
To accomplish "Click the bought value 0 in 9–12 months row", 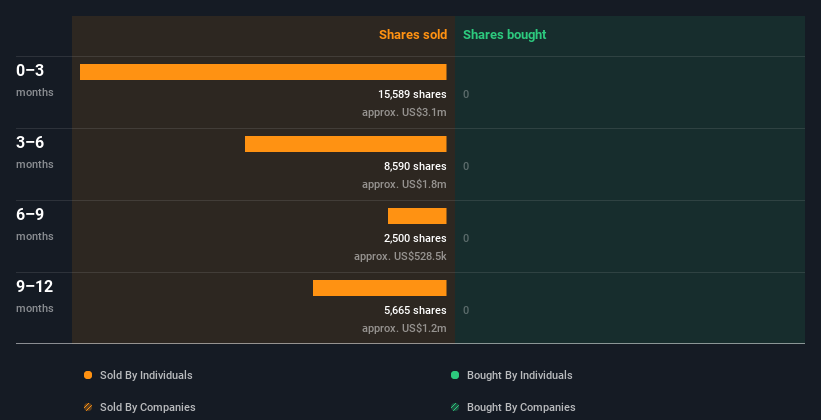I will click(x=466, y=311).
